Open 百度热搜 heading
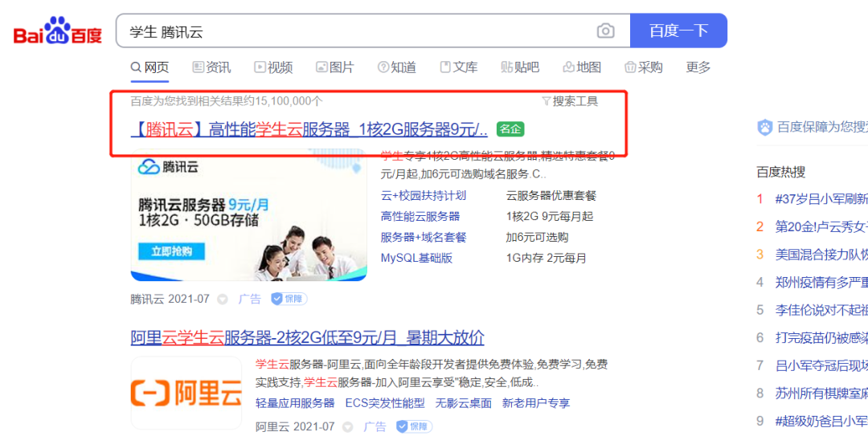Image resolution: width=868 pixels, height=436 pixels. point(780,172)
